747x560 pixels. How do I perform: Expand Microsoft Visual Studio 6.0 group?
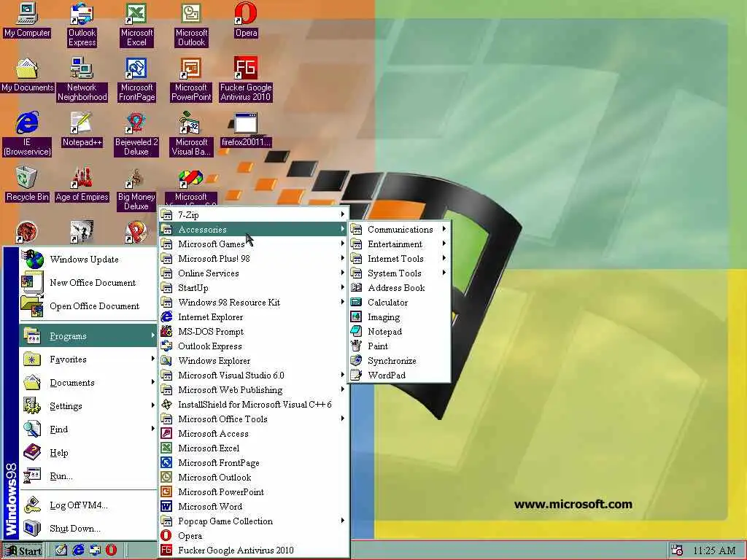(253, 376)
